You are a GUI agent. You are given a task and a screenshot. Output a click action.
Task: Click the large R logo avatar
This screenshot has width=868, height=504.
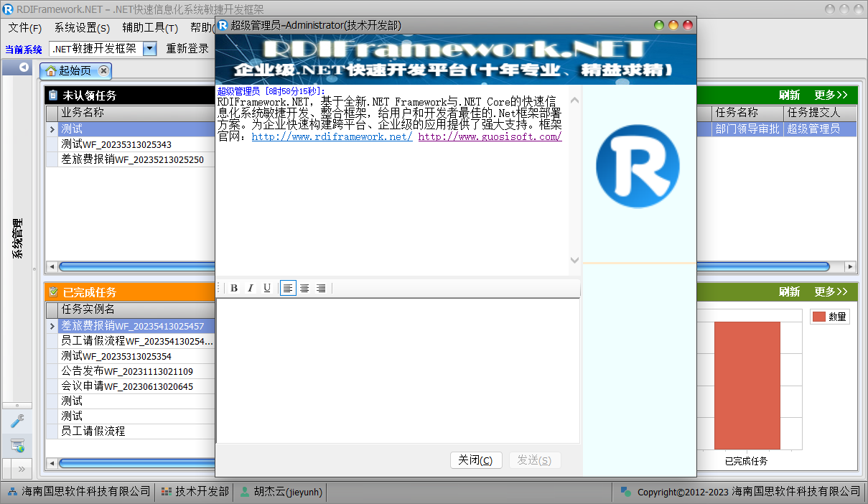638,166
